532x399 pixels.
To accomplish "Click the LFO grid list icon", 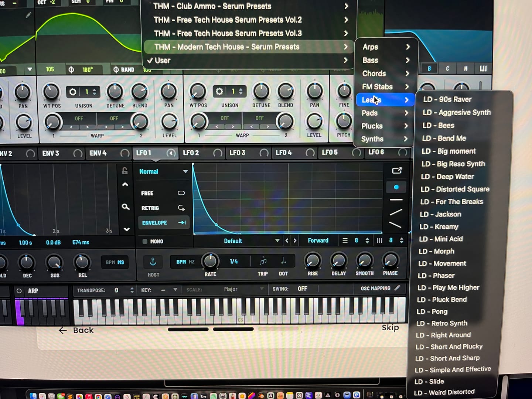I will [345, 241].
